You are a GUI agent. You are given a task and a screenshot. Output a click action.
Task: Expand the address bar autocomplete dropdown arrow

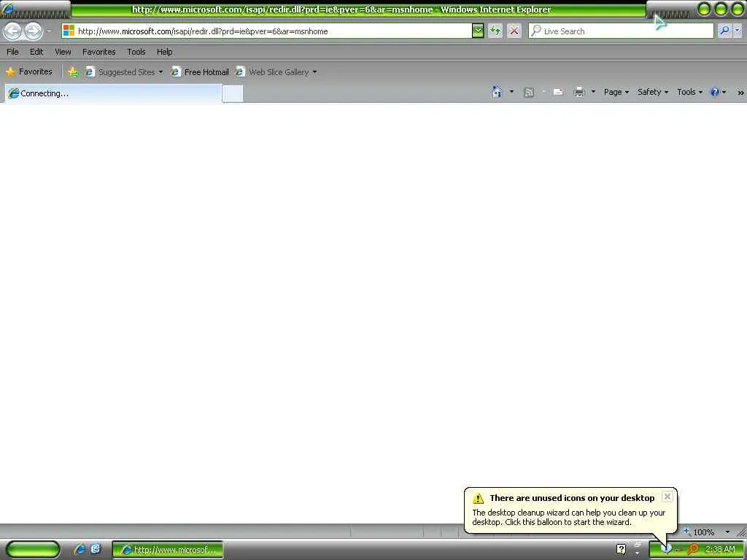pos(477,31)
